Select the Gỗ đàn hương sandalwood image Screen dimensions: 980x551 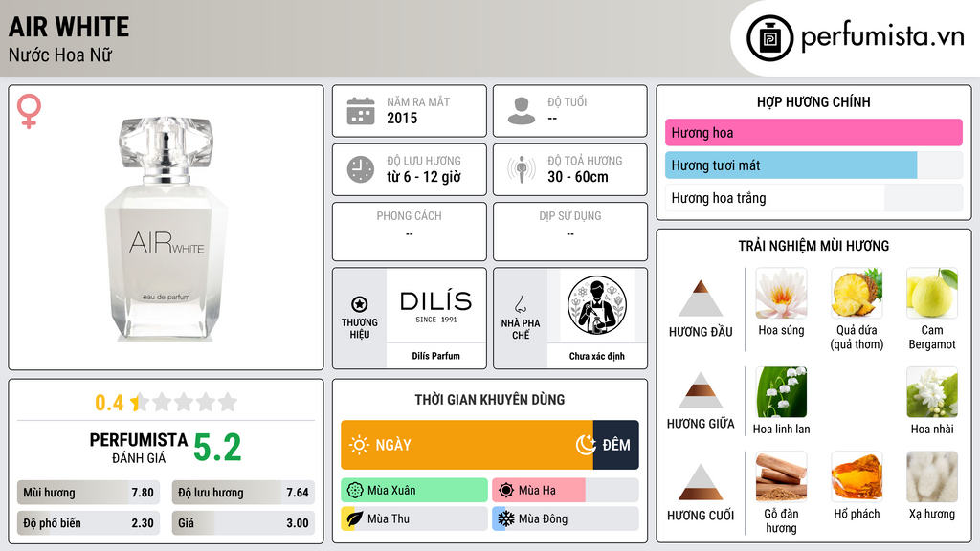click(x=781, y=477)
